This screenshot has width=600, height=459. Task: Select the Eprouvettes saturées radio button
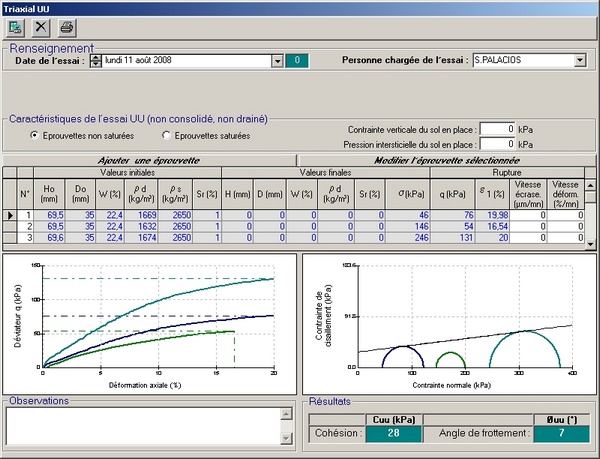click(167, 135)
